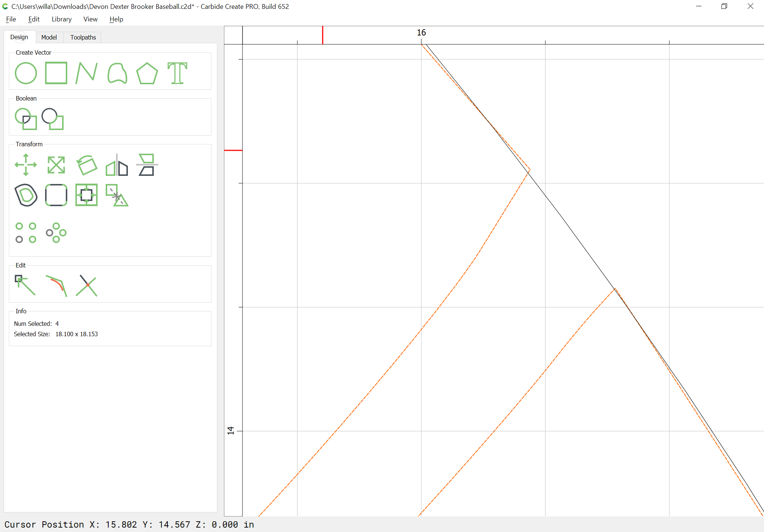The height and width of the screenshot is (532, 764).
Task: Open the Linear Array tool
Action: 26,233
